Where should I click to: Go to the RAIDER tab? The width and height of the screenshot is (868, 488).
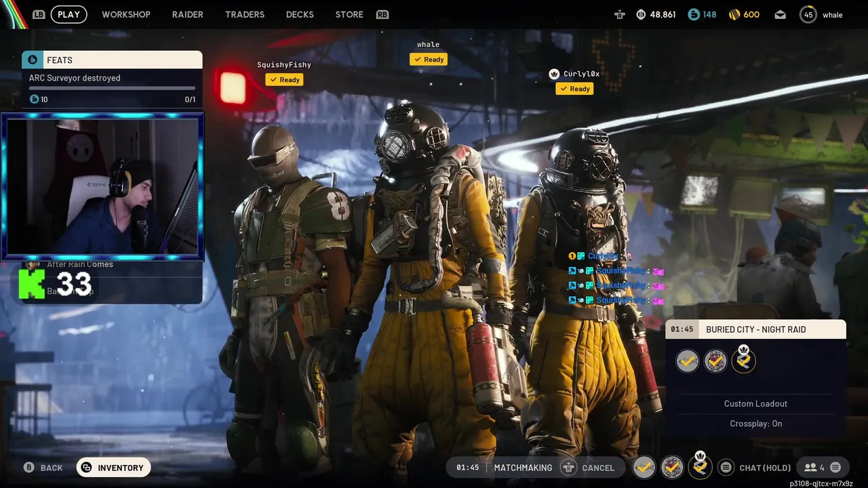tap(188, 14)
